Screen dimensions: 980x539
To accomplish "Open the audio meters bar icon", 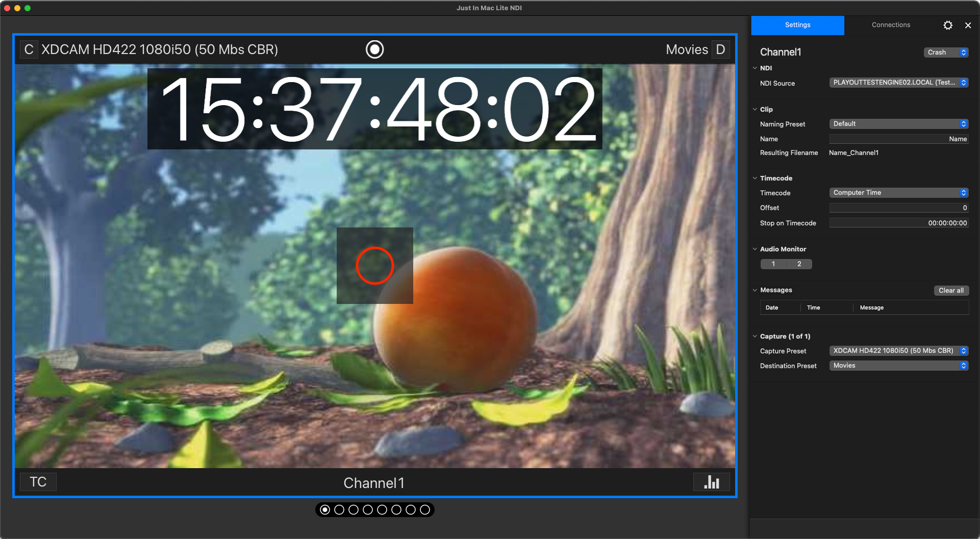I will tap(712, 482).
